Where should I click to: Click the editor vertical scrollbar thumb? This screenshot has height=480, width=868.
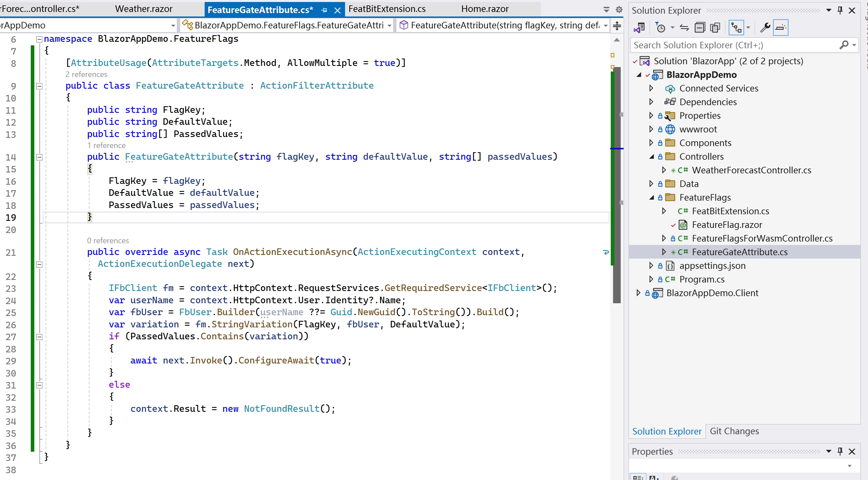point(617,185)
